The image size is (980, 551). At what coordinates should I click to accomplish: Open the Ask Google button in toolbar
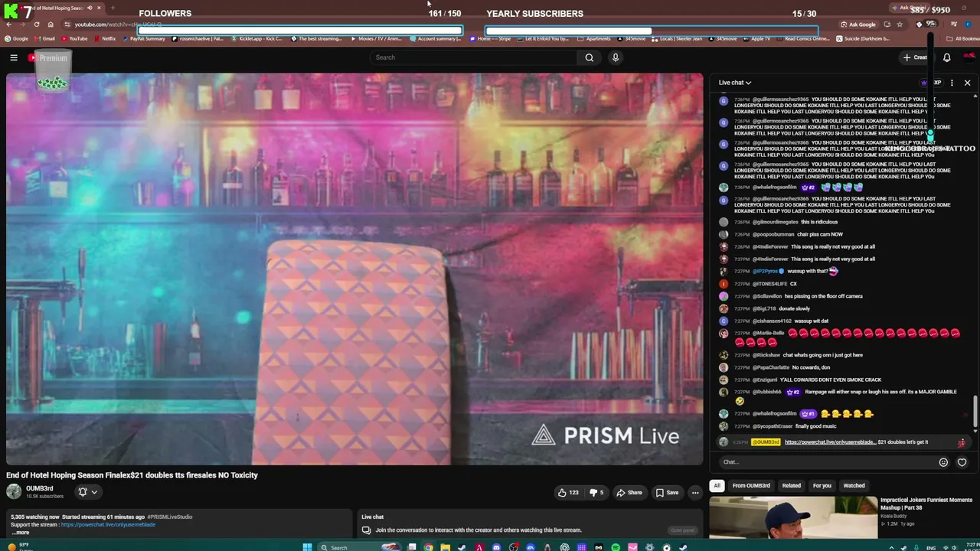click(858, 24)
